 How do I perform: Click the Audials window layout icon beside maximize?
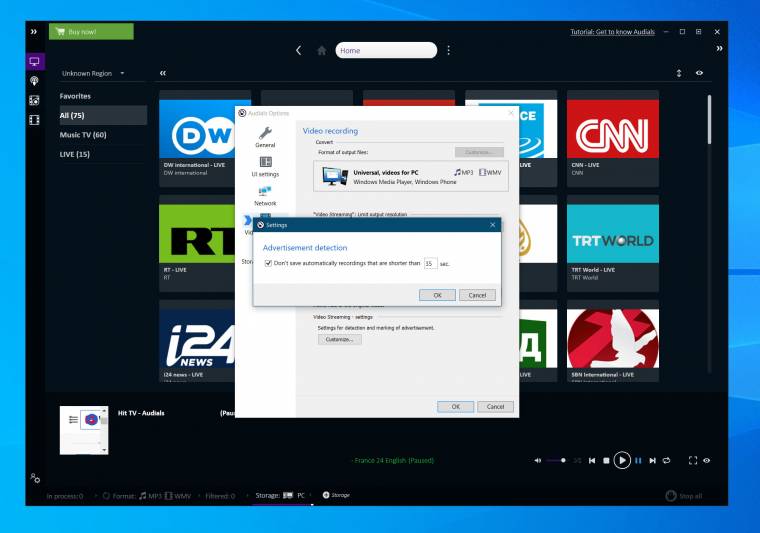click(x=698, y=31)
